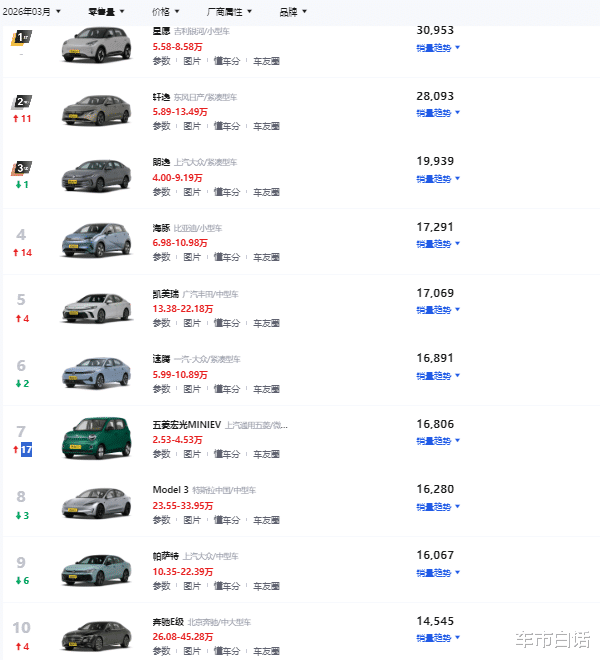Screen dimensions: 600x660
Task: Click the Model 3 car image
Action: point(97,503)
